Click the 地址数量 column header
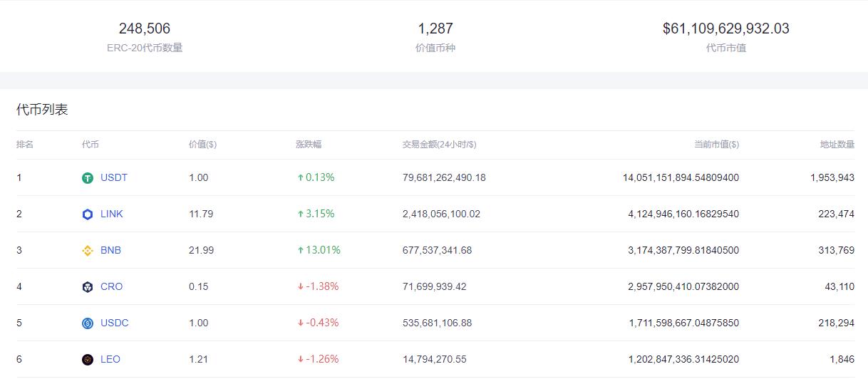The height and width of the screenshot is (379, 868). point(837,144)
